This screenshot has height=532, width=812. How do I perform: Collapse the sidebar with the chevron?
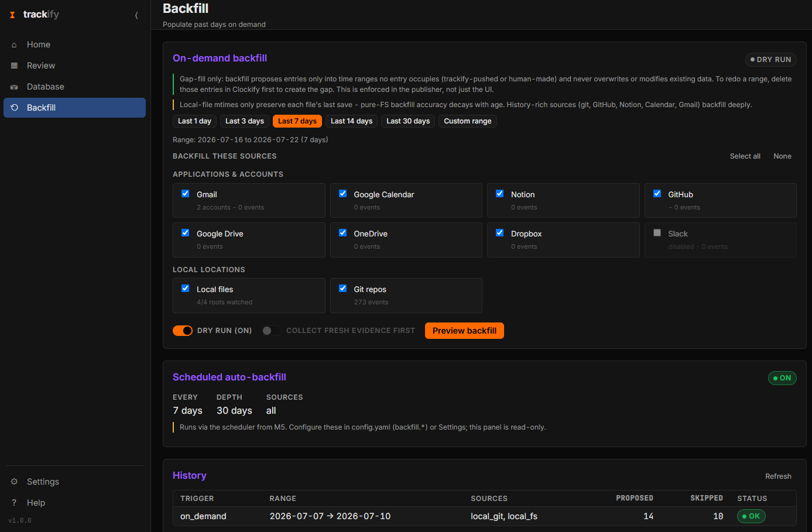136,15
